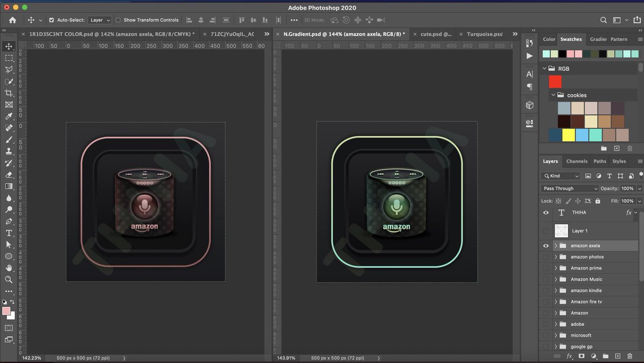Select the Hand tool

click(x=9, y=268)
